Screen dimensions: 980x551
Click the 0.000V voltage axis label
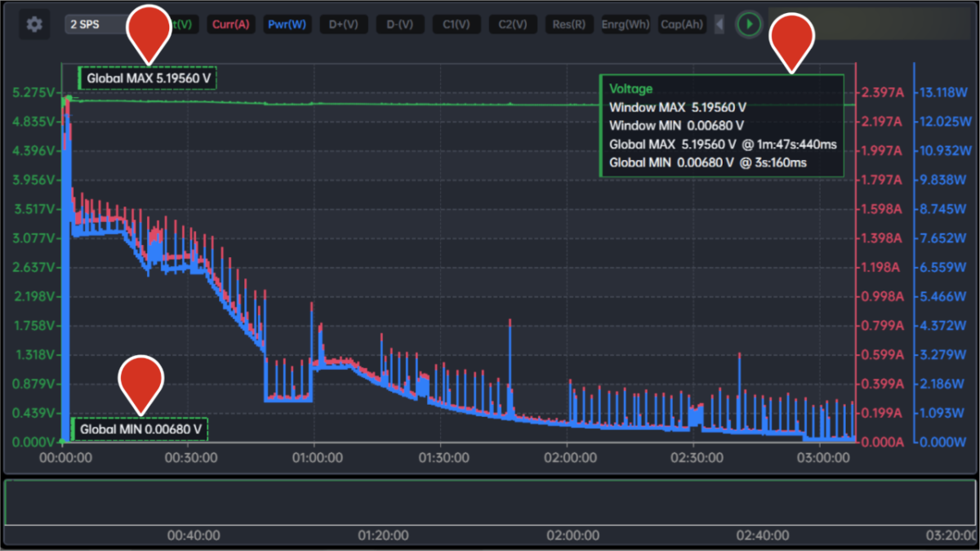(34, 442)
